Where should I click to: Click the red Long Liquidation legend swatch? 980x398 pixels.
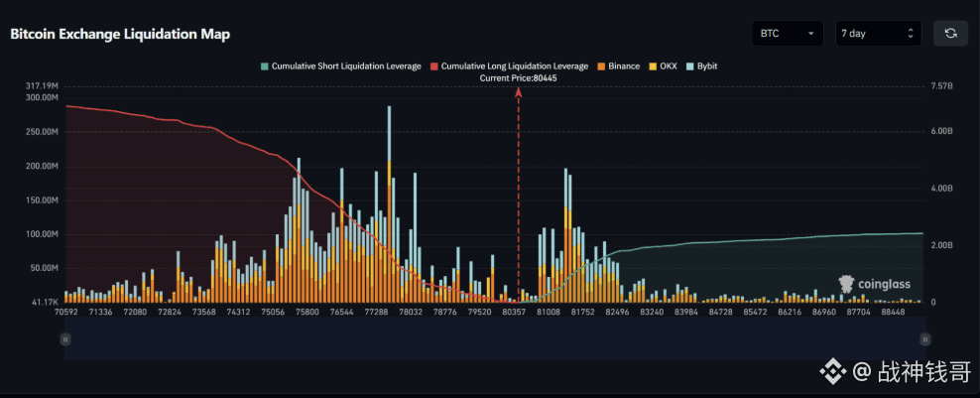[434, 66]
